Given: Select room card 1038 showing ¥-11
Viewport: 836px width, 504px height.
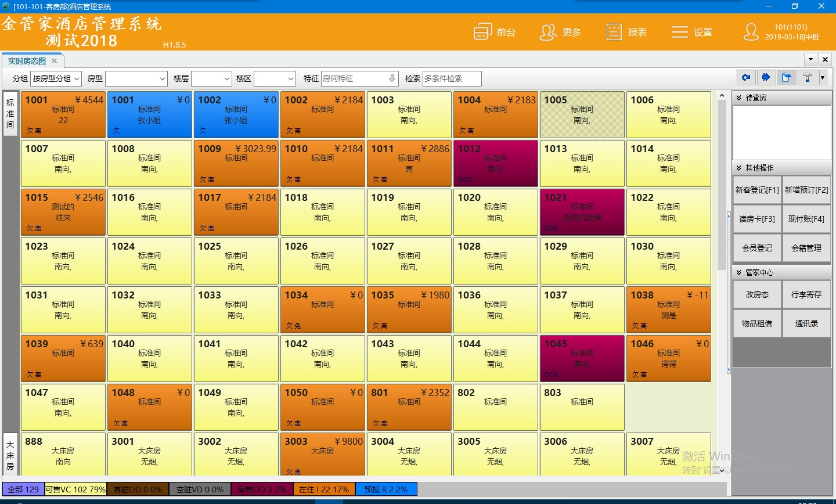Looking at the screenshot, I should [669, 309].
